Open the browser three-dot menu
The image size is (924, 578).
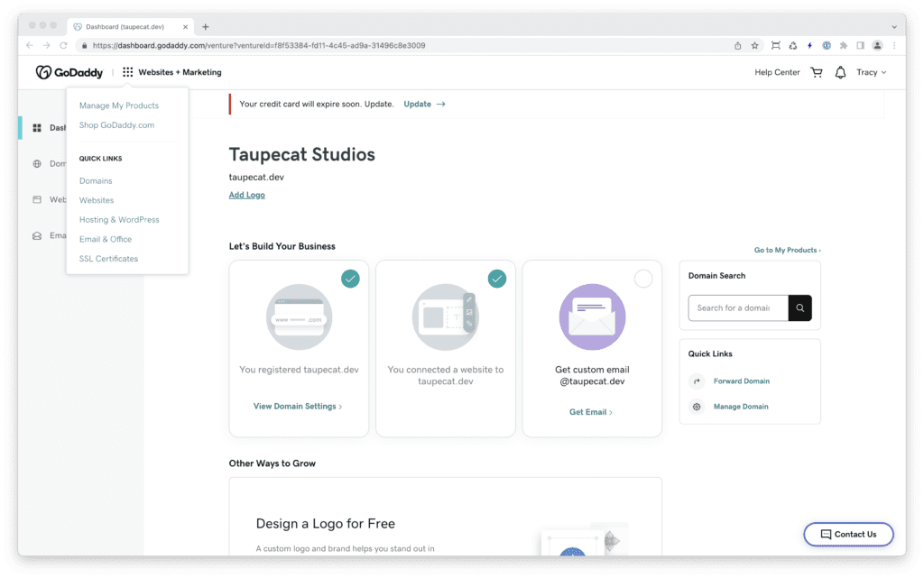coord(894,45)
